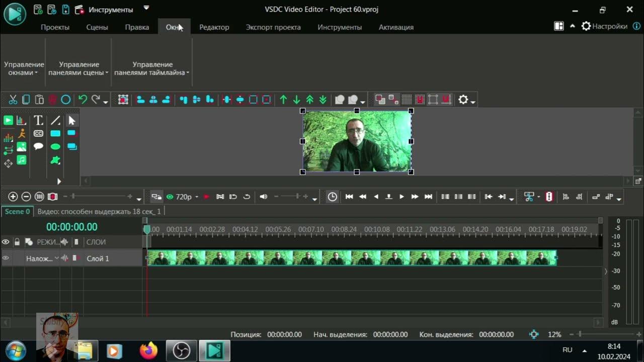This screenshot has width=644, height=362.
Task: Open the Проекты tab
Action: click(55, 27)
